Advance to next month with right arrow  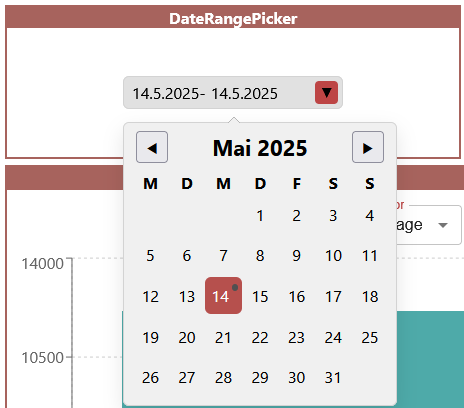(x=368, y=147)
